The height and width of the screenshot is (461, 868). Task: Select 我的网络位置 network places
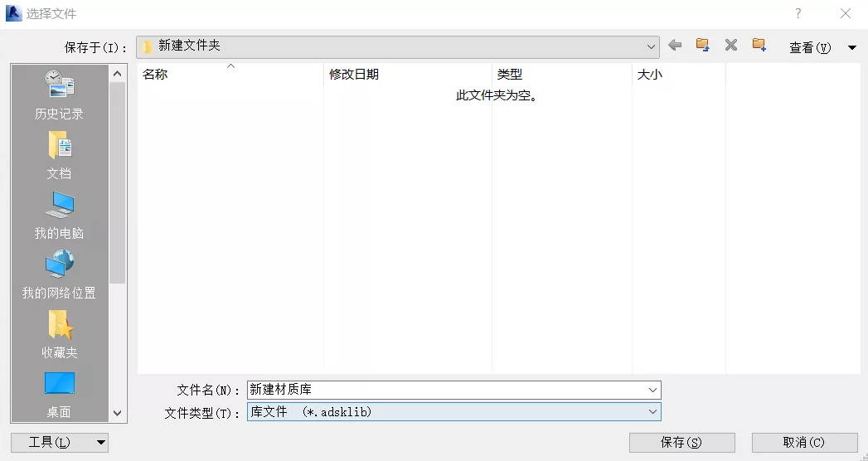[x=59, y=274]
